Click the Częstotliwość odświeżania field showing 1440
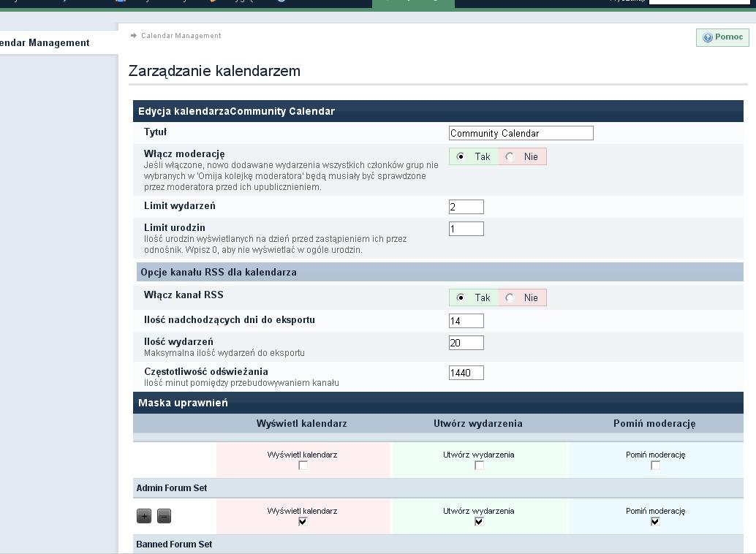Viewport: 756px width, 554px height. pyautogui.click(x=466, y=373)
